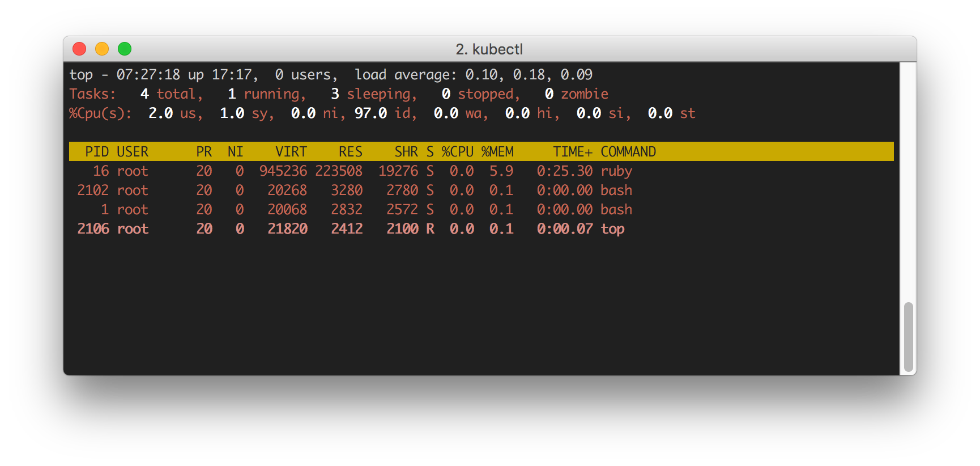Screen dimensions: 980x466
Task: Click the TIME+ column header
Action: tap(573, 152)
